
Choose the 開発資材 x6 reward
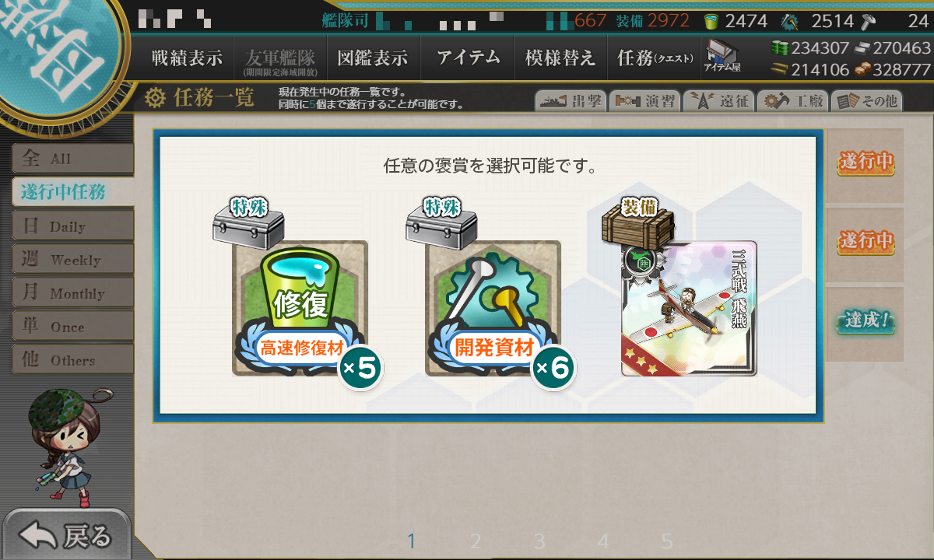click(x=493, y=309)
